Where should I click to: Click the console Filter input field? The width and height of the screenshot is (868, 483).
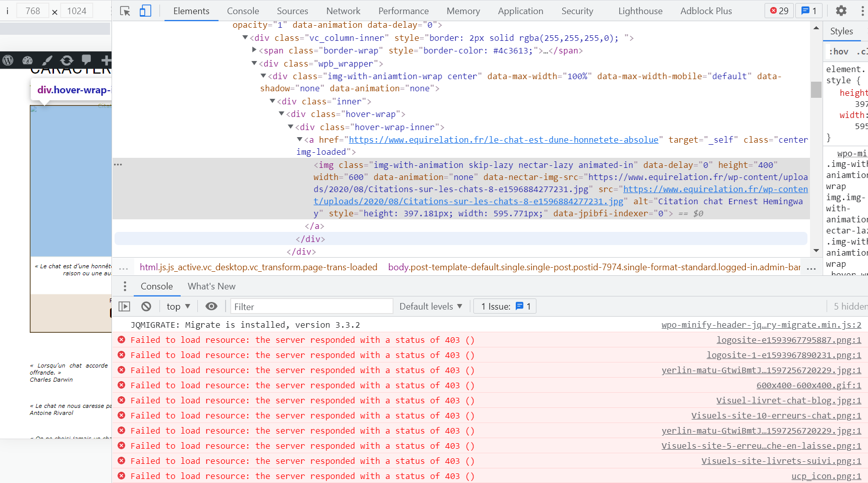pos(311,307)
